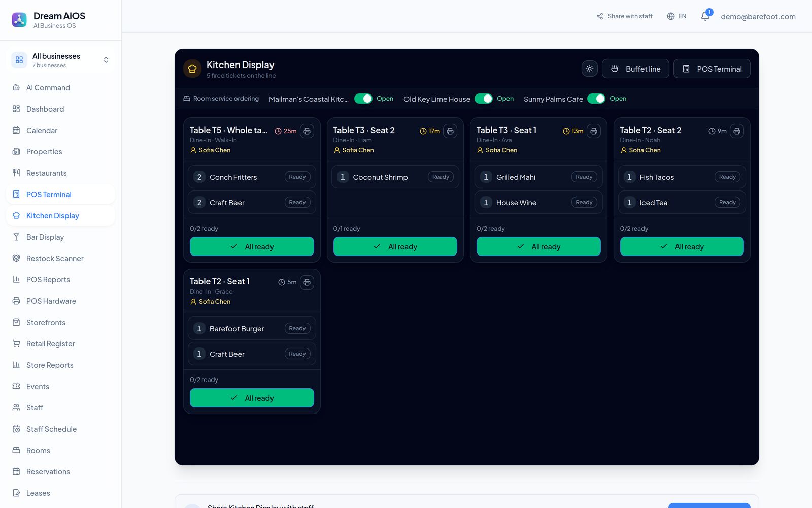
Task: Click the chef hat Kitchen Display icon
Action: pyautogui.click(x=192, y=69)
